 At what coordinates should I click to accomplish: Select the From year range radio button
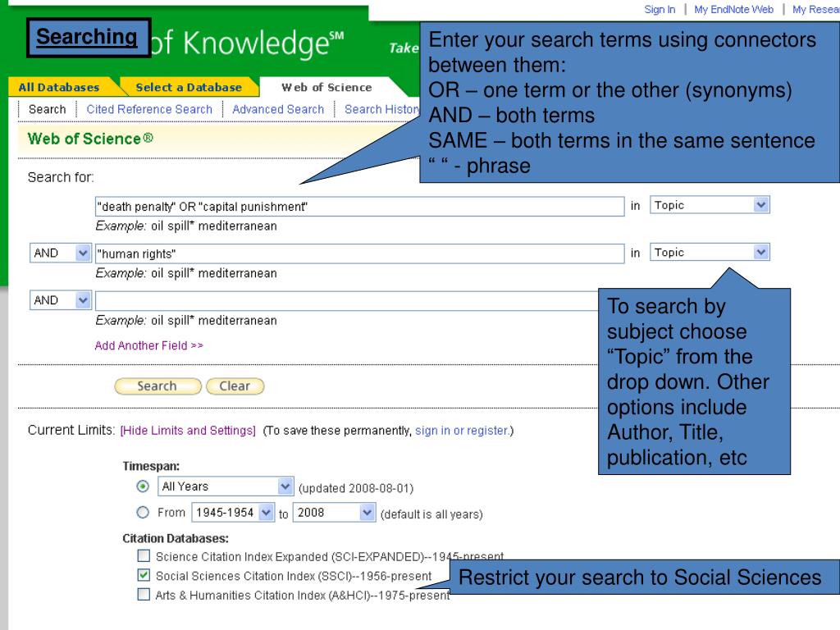(x=143, y=513)
